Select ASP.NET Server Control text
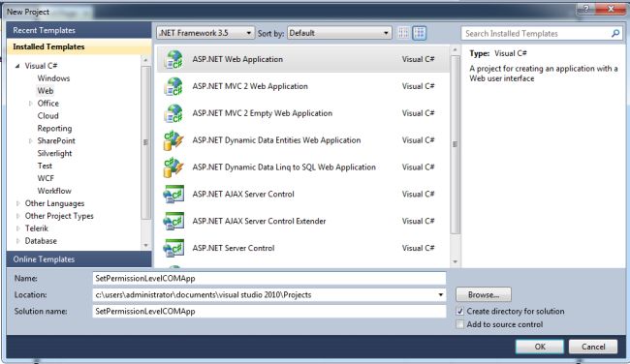This screenshot has width=630, height=364. [233, 248]
